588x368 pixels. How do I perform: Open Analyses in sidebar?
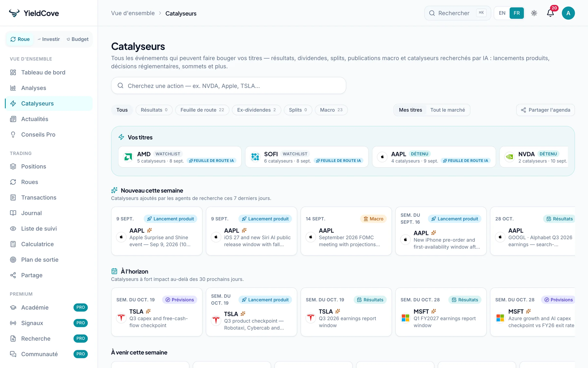point(49,88)
